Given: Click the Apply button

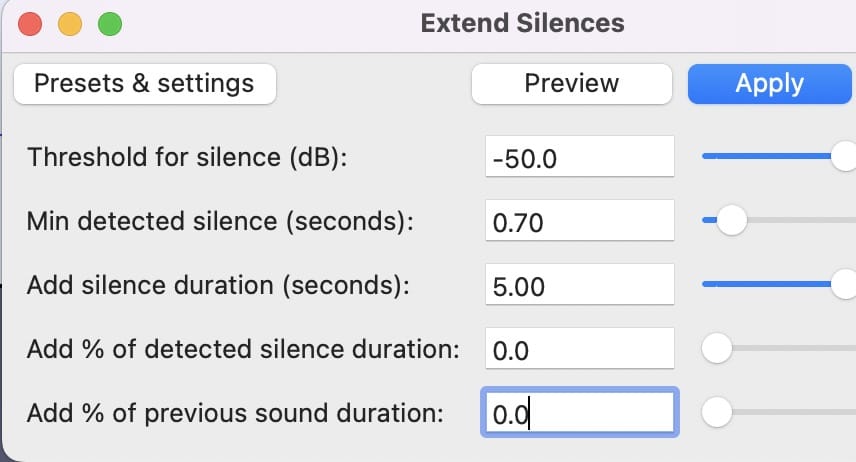Looking at the screenshot, I should click(x=769, y=84).
